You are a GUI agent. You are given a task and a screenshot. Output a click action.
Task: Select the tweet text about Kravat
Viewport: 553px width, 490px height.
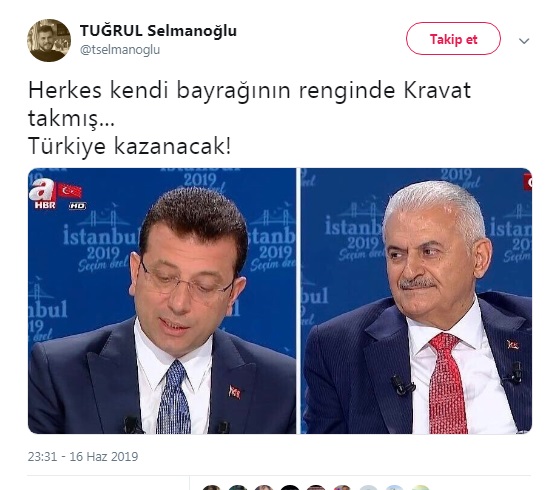[249, 117]
